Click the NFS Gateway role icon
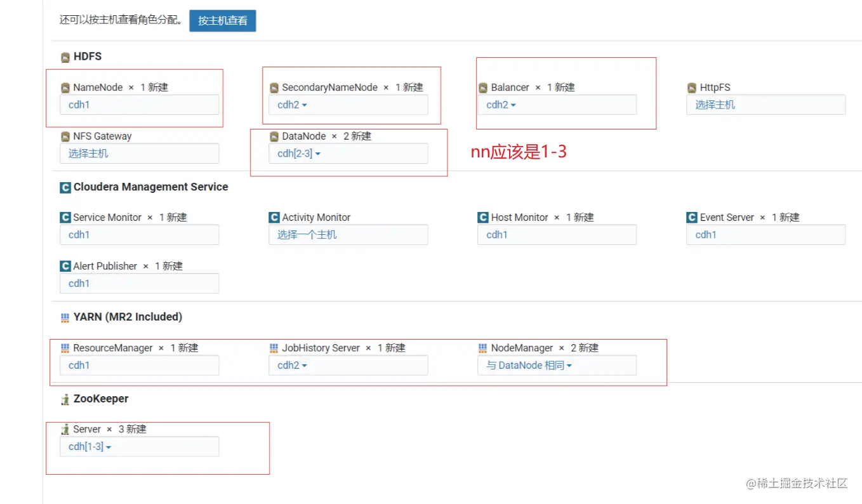The width and height of the screenshot is (862, 504). (x=65, y=136)
